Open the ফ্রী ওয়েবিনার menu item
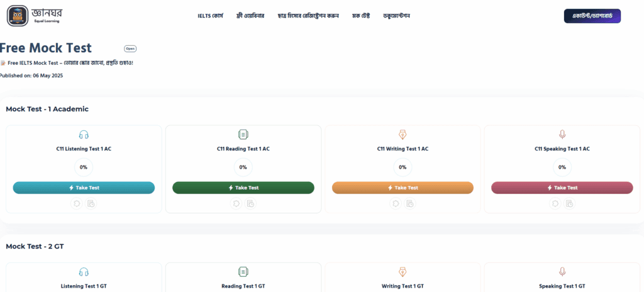 click(x=250, y=16)
